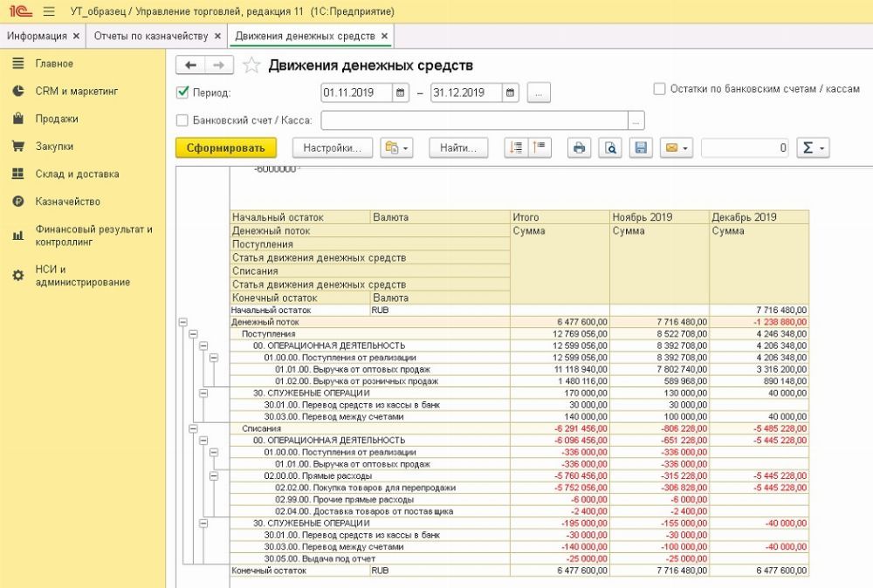Screen dimensions: 873x588
Task: Open the Sigma sum dropdown
Action: tap(813, 148)
